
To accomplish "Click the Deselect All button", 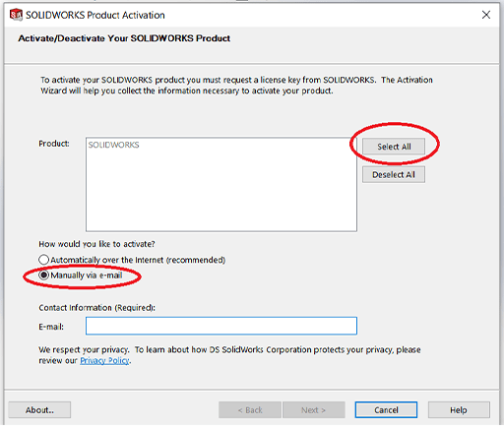I will click(394, 174).
